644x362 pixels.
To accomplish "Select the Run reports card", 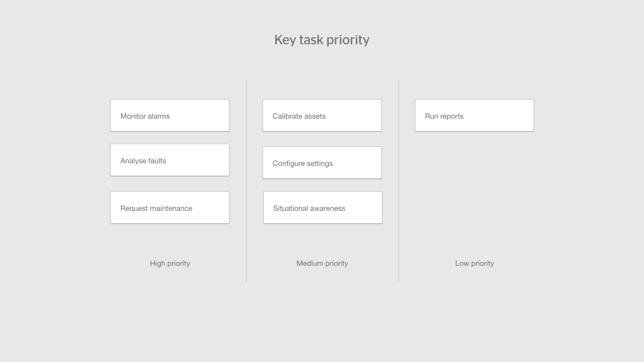I will [x=474, y=115].
